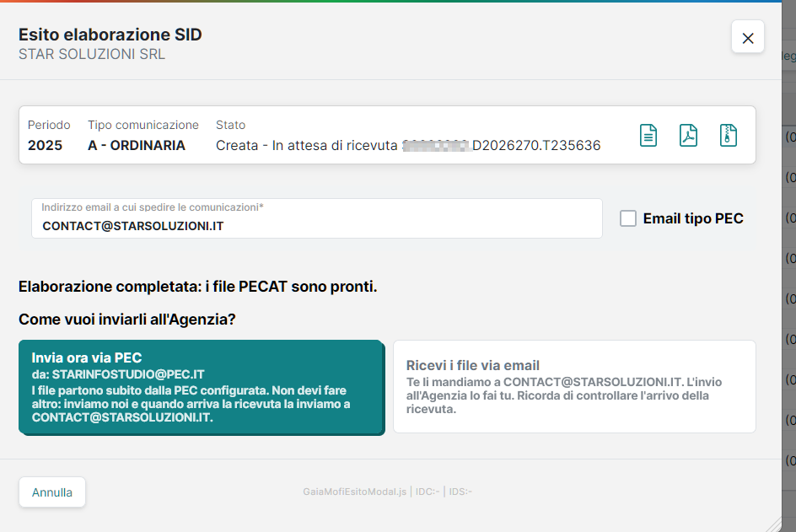Open the text document file icon
The height and width of the screenshot is (532, 796).
click(648, 136)
